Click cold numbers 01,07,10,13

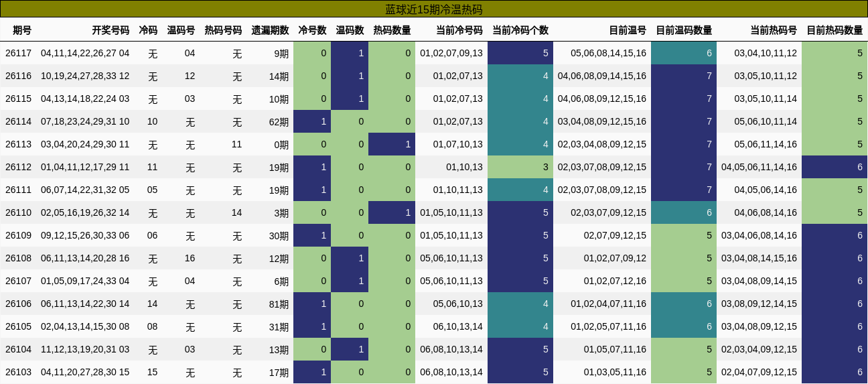pos(458,144)
